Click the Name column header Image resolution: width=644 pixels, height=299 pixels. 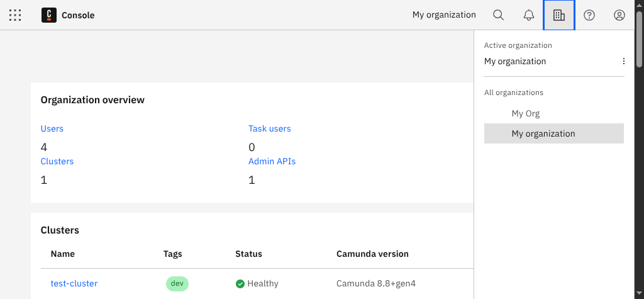click(63, 254)
